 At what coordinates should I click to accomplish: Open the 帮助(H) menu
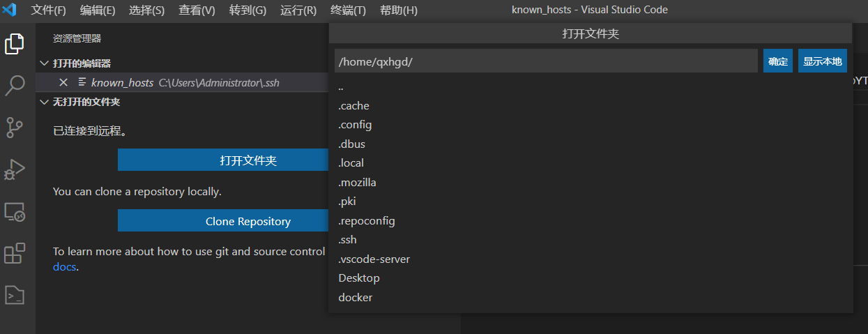399,10
